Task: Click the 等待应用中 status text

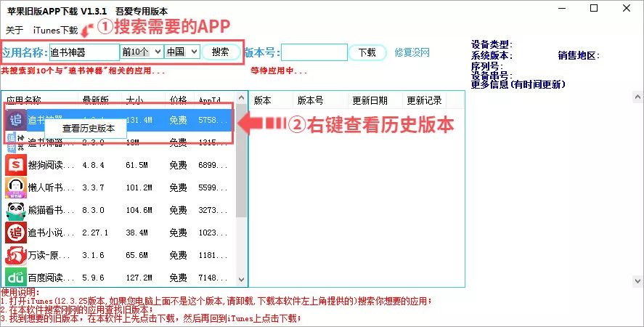Action: pos(279,70)
